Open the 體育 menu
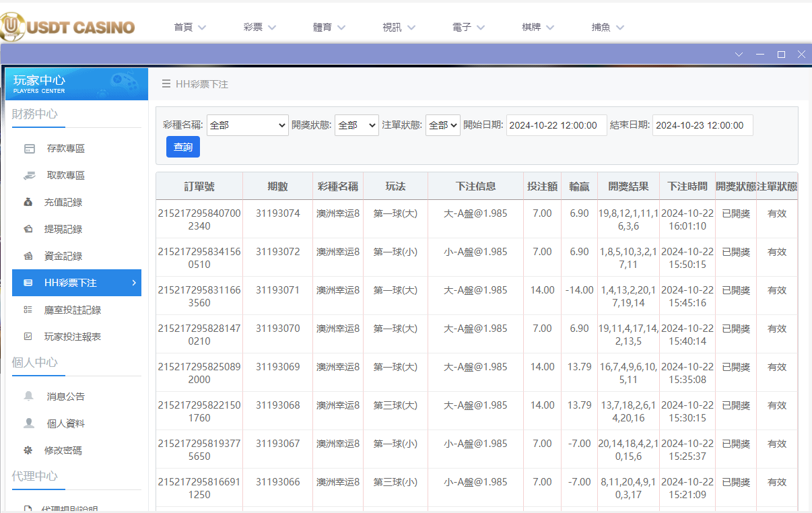 click(x=329, y=28)
